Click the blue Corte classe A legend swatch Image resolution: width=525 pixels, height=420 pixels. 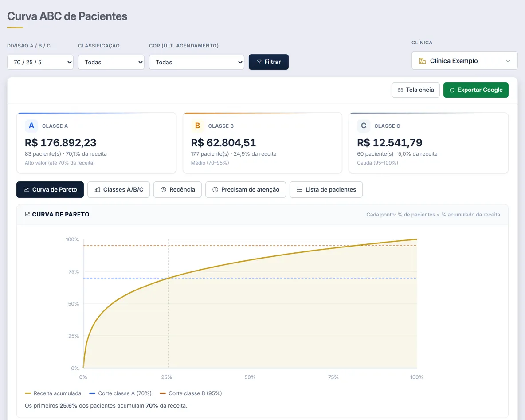[x=92, y=393]
